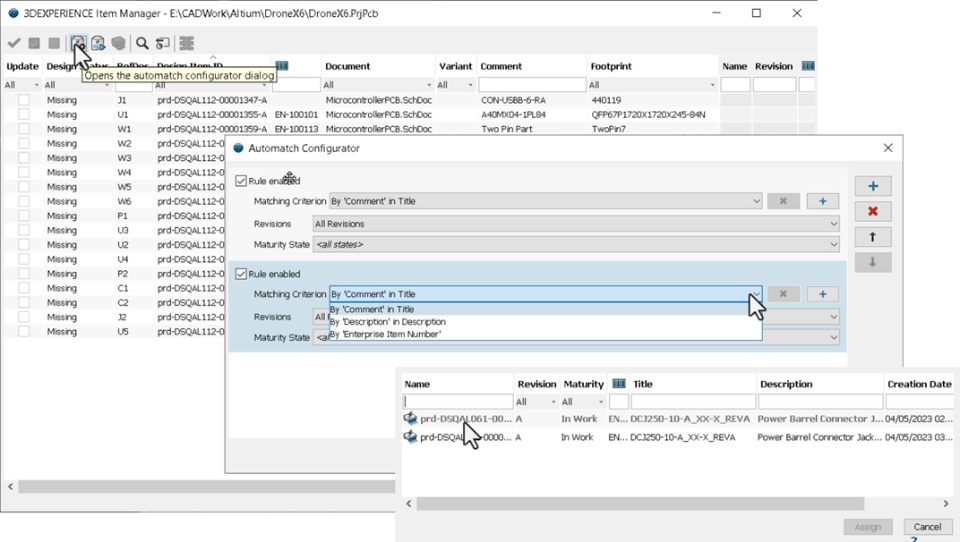Click the grayed Assign button

[868, 527]
